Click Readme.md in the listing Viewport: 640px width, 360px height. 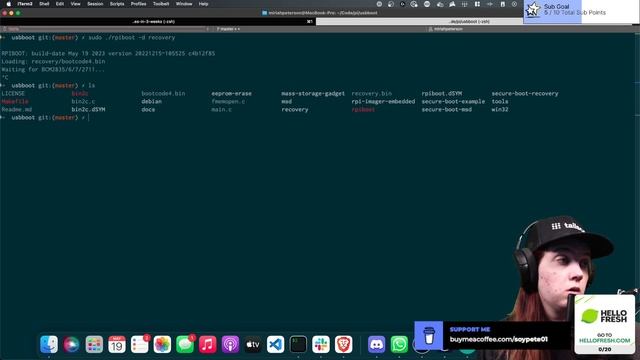coord(16,109)
